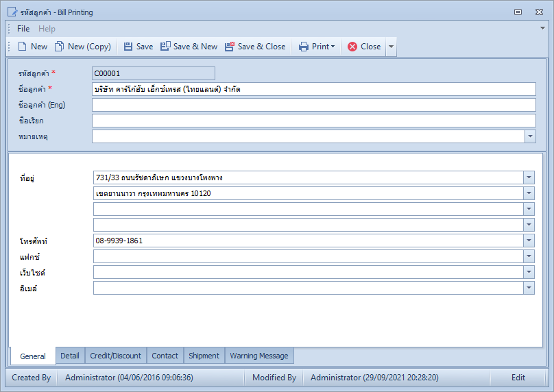Image resolution: width=554 pixels, height=392 pixels.
Task: Open dropdown for the โทรศัพท์ field
Action: 529,241
